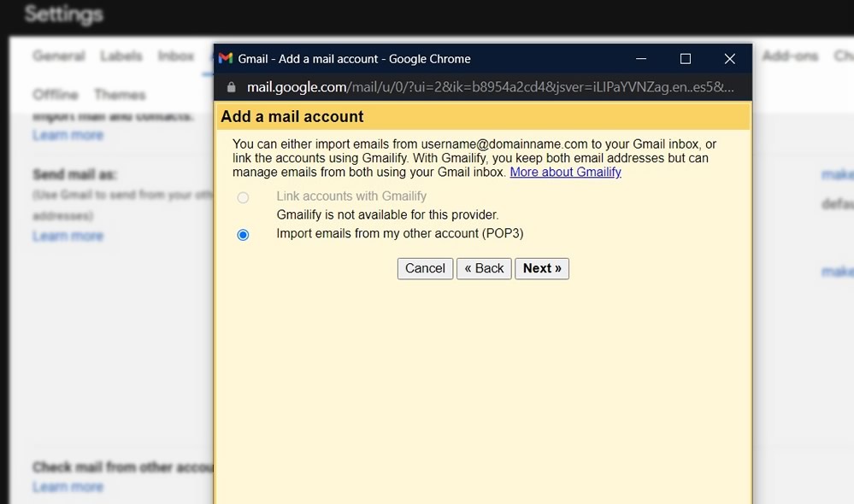Close the Add a mail account popup window
The height and width of the screenshot is (504, 854).
click(x=730, y=59)
